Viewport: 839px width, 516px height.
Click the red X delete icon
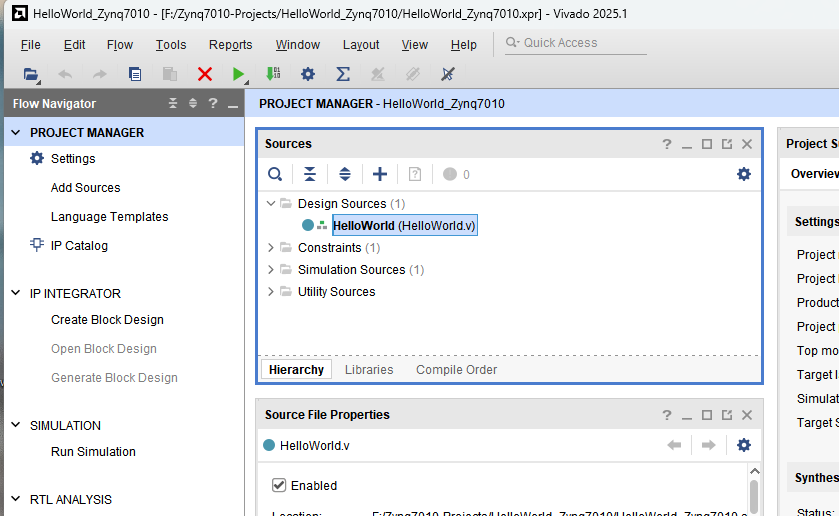[204, 74]
